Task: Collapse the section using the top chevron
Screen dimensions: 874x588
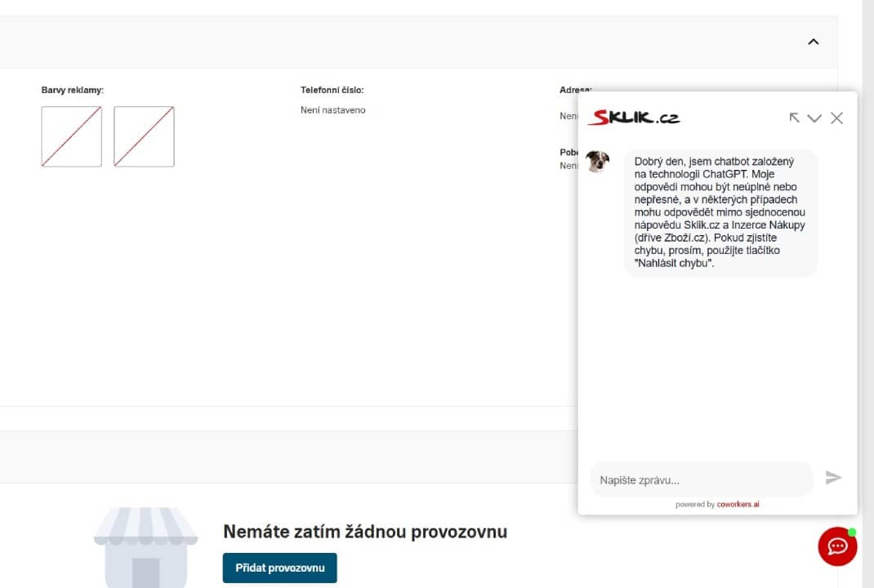Action: click(x=813, y=42)
